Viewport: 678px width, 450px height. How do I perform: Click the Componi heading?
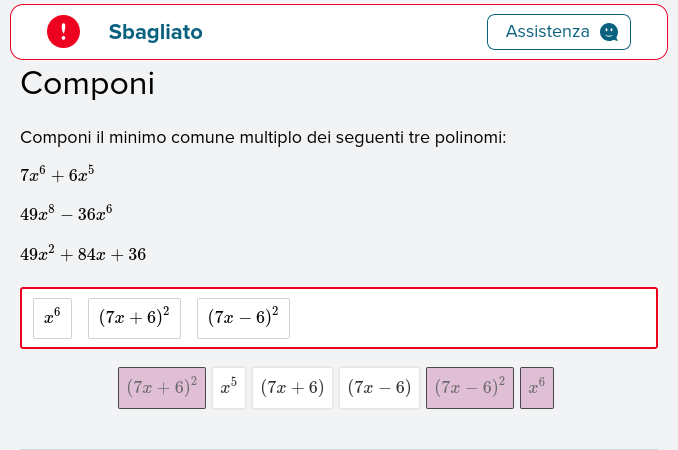click(x=87, y=83)
